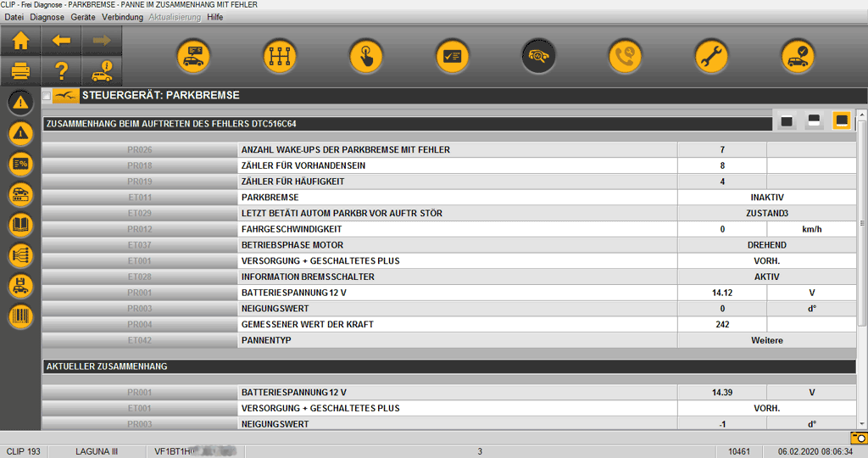Open the phone support call icon
Screen dimensions: 868x458
click(625, 57)
